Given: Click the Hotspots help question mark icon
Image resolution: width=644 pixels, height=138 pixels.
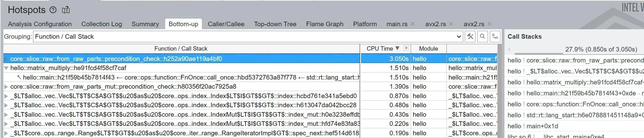Looking at the screenshot, I should (53, 10).
